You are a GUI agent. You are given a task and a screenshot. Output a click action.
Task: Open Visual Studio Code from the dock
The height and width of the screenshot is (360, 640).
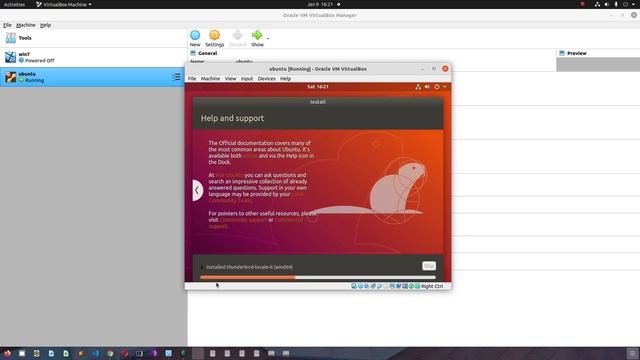pos(95,353)
